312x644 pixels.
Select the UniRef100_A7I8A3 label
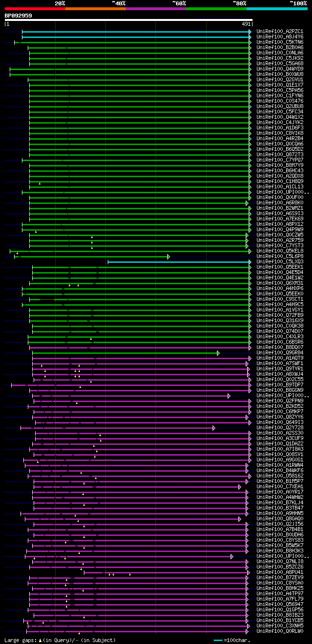tap(280, 449)
